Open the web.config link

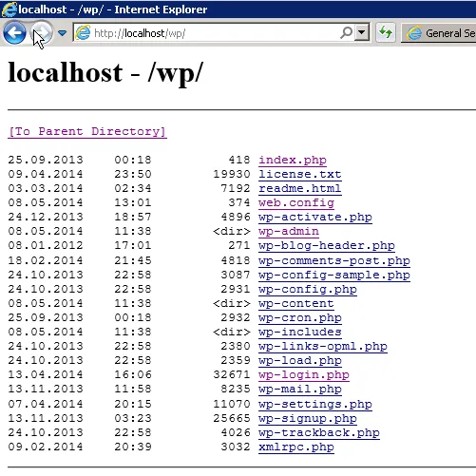(296, 202)
